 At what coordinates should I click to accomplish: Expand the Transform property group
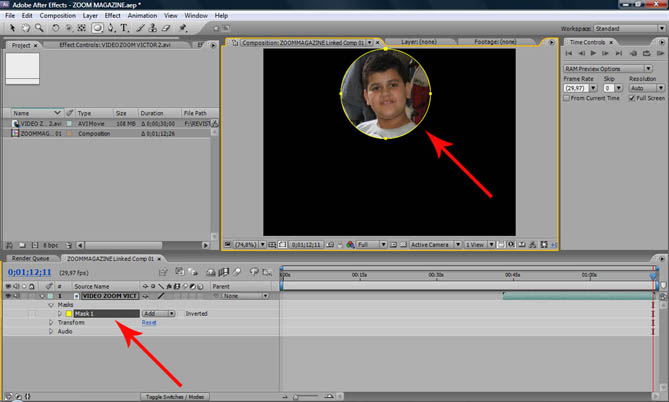click(51, 323)
